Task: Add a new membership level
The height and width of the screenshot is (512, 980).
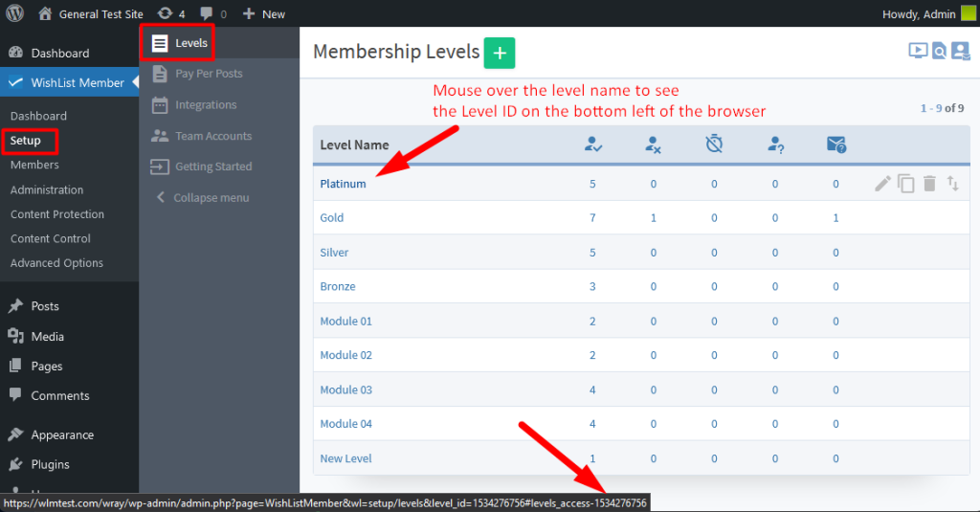Action: tap(500, 54)
